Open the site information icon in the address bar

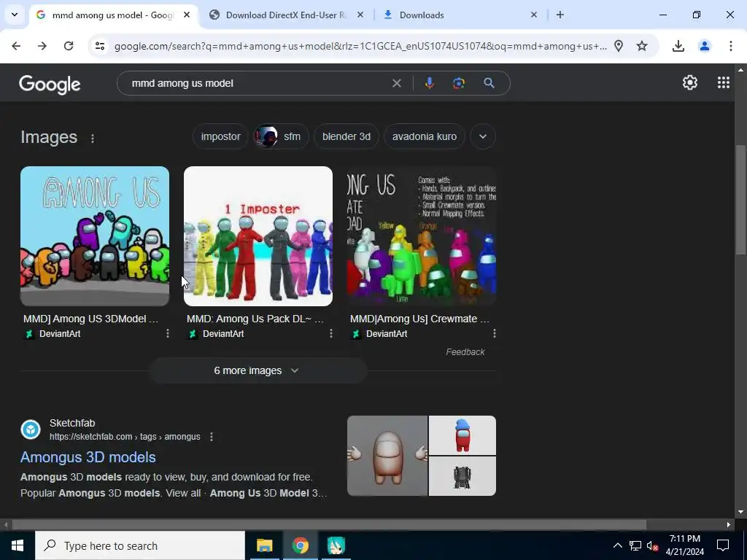tap(100, 46)
